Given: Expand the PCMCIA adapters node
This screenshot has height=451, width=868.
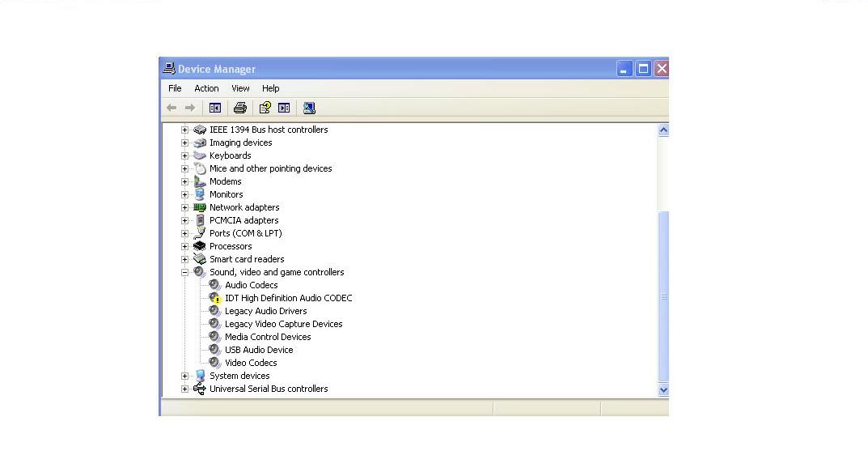Looking at the screenshot, I should tap(185, 220).
